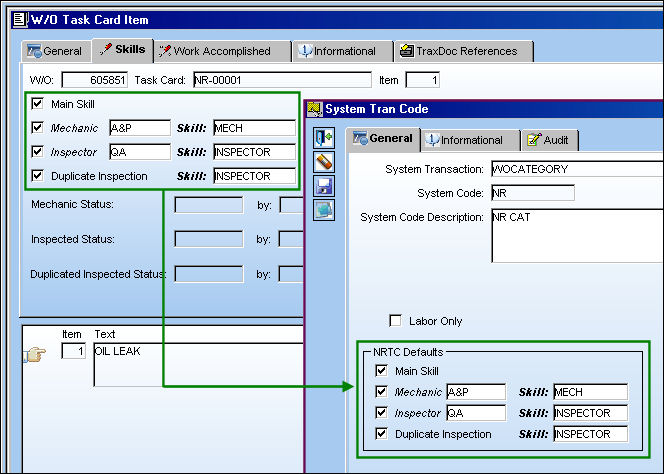Click the OIL LEAK text field
This screenshot has height=474, width=664.
pos(199,364)
